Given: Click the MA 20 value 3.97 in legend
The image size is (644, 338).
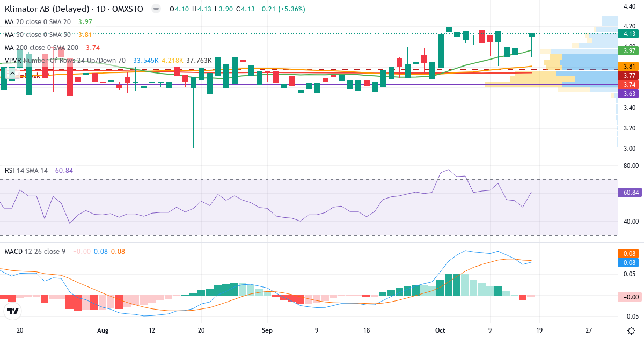Looking at the screenshot, I should tap(85, 22).
